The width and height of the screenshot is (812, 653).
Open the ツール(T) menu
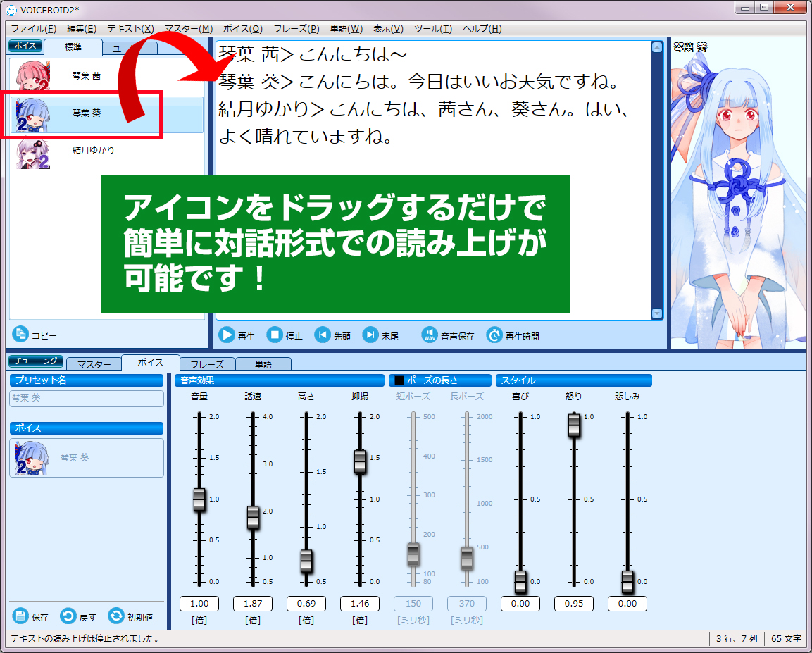point(432,29)
